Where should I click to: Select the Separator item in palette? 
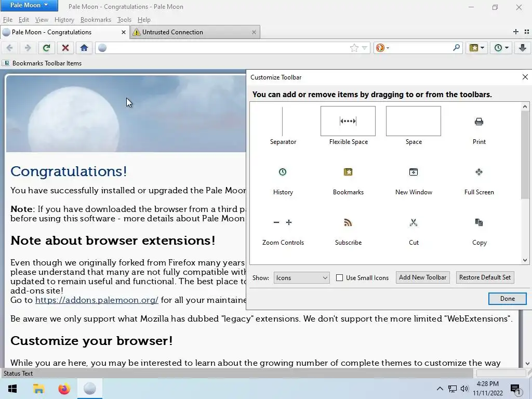[x=283, y=126]
